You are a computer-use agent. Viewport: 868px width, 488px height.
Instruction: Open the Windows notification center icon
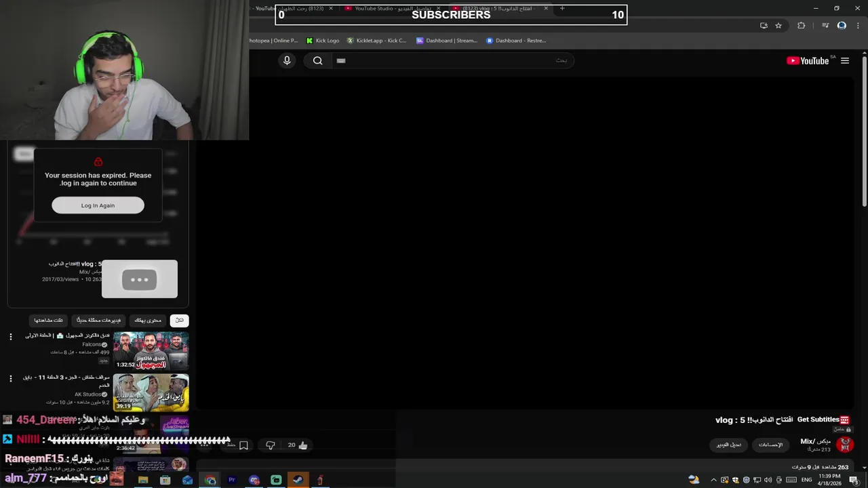coord(853,480)
